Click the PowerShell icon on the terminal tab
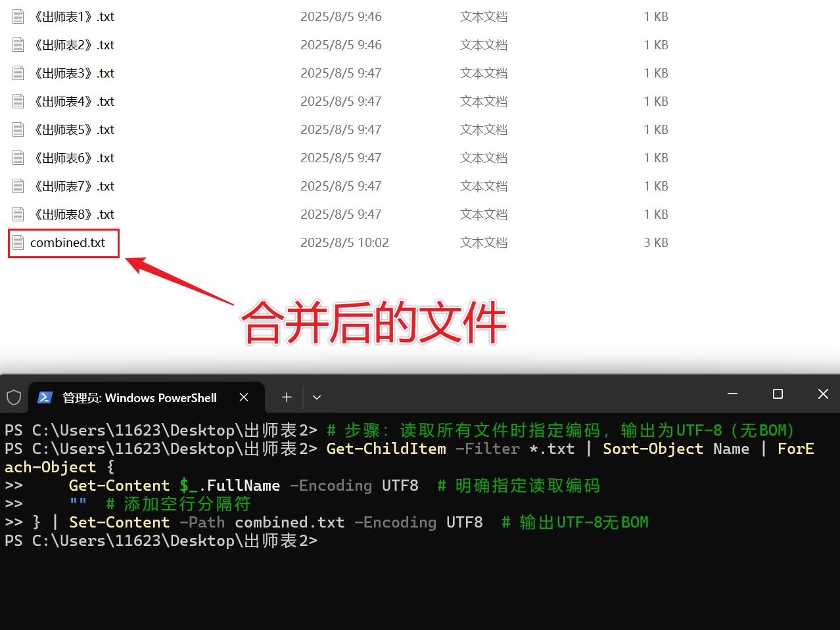Screen dimensions: 840x630 (x=45, y=397)
